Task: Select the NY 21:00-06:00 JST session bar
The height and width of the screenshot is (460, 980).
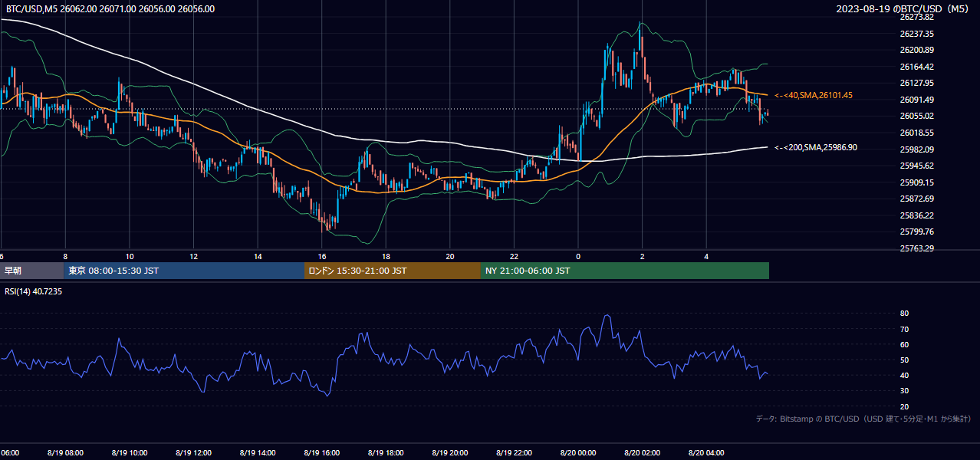Action: [625, 271]
